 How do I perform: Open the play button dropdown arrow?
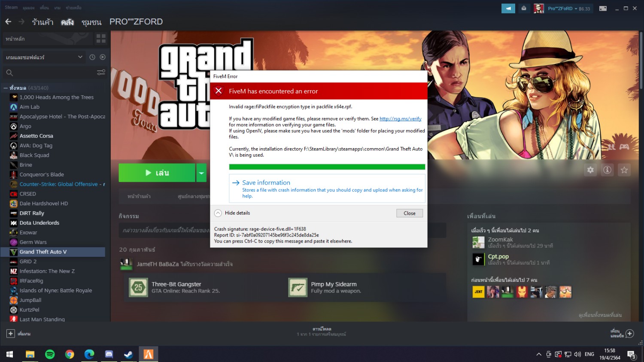coord(201,173)
